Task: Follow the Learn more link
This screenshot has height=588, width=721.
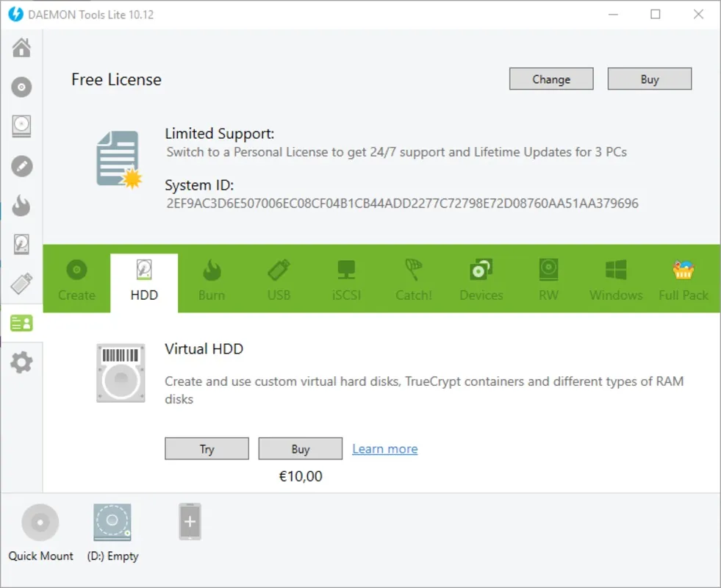Action: pos(385,448)
